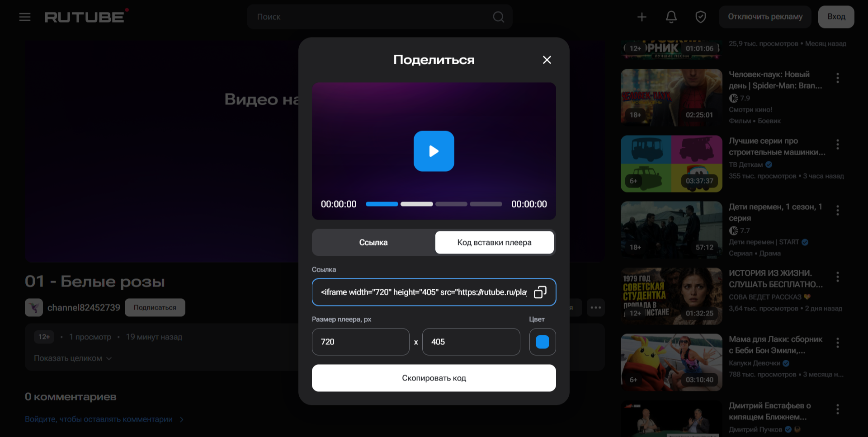This screenshot has width=868, height=437.
Task: Open options for ИСТОРИЯ ИЗ ЖИЗНИ video
Action: 838,277
